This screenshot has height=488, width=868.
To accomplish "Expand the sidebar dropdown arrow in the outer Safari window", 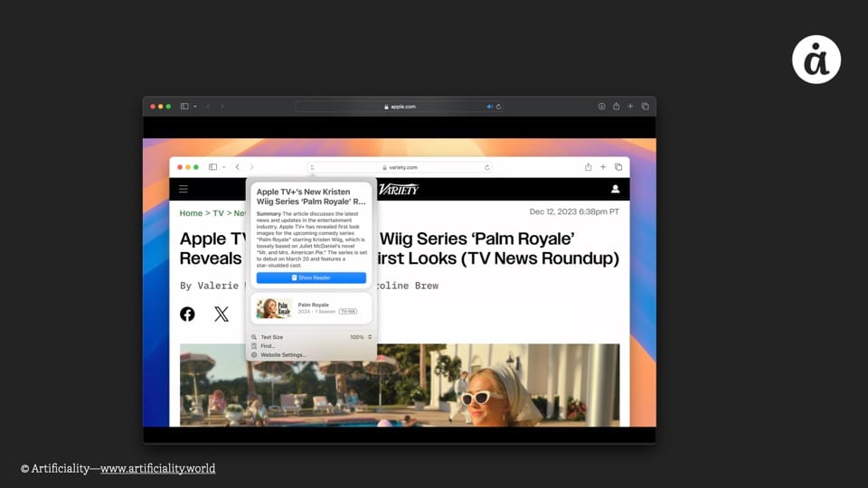I will click(x=194, y=107).
